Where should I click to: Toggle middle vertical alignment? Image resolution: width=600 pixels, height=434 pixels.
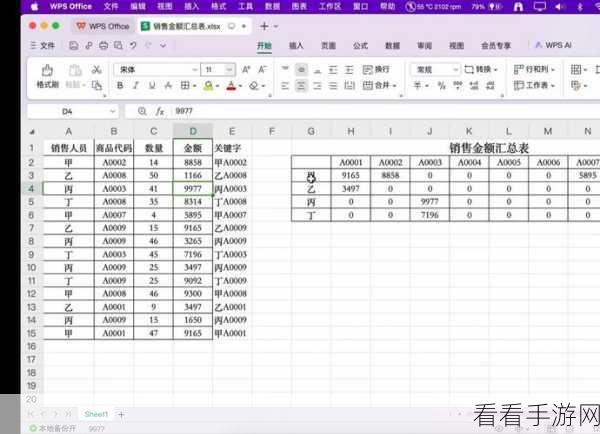pyautogui.click(x=301, y=70)
